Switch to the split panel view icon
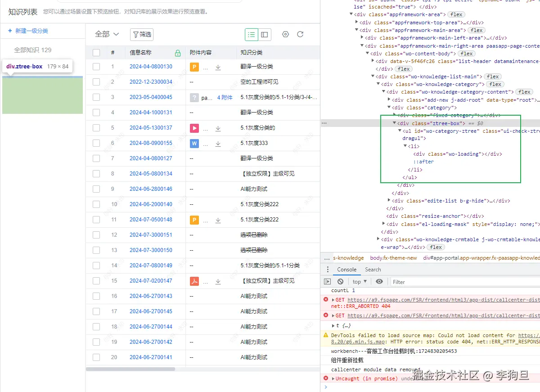 point(264,34)
